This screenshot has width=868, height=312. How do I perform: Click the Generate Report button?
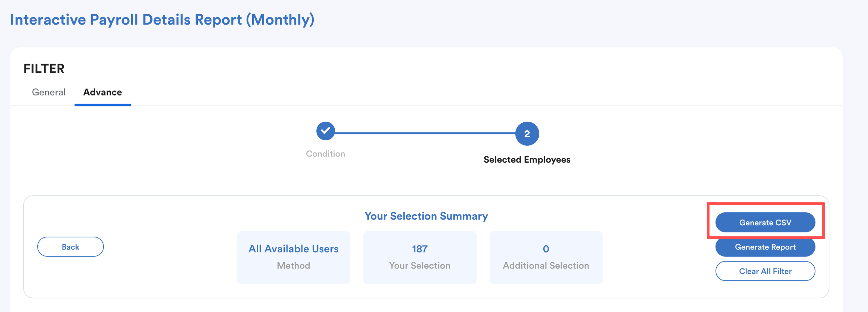click(765, 247)
